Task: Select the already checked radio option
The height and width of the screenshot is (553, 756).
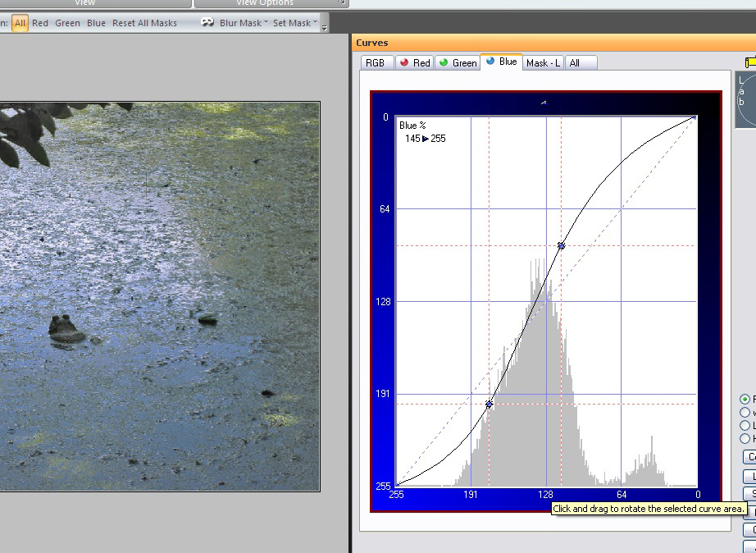Action: [x=745, y=400]
